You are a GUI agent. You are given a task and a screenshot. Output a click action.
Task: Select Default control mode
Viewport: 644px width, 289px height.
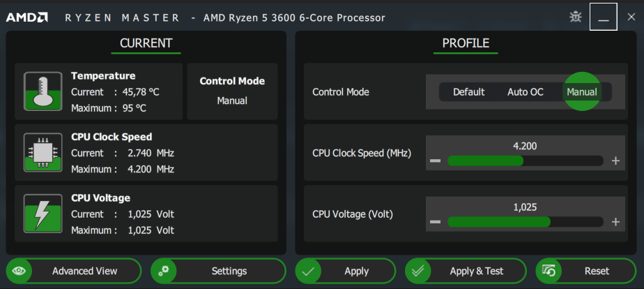(468, 91)
